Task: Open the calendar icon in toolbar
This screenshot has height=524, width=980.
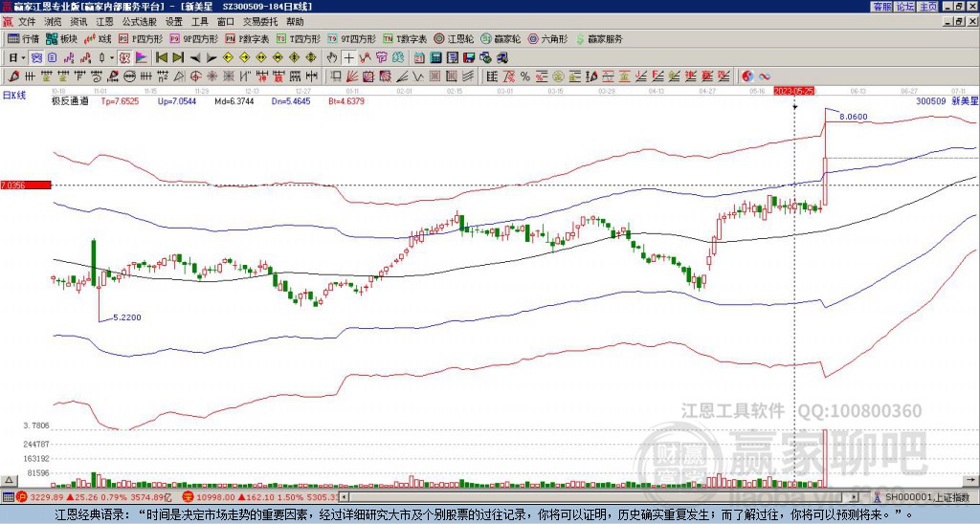Action: pyautogui.click(x=419, y=57)
